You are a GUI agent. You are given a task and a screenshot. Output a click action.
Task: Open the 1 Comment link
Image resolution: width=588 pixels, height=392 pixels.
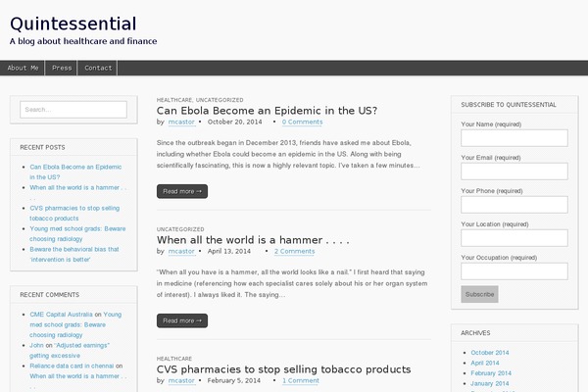[x=301, y=381]
